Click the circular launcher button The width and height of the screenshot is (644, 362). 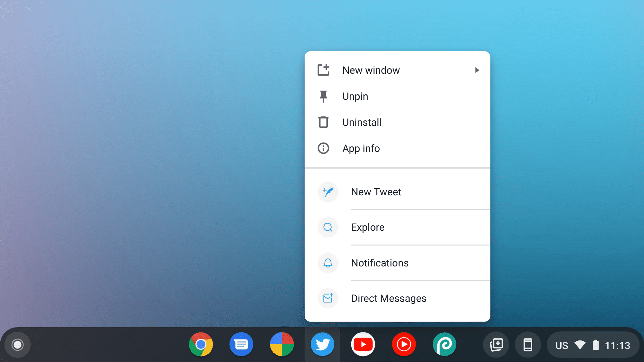click(18, 344)
